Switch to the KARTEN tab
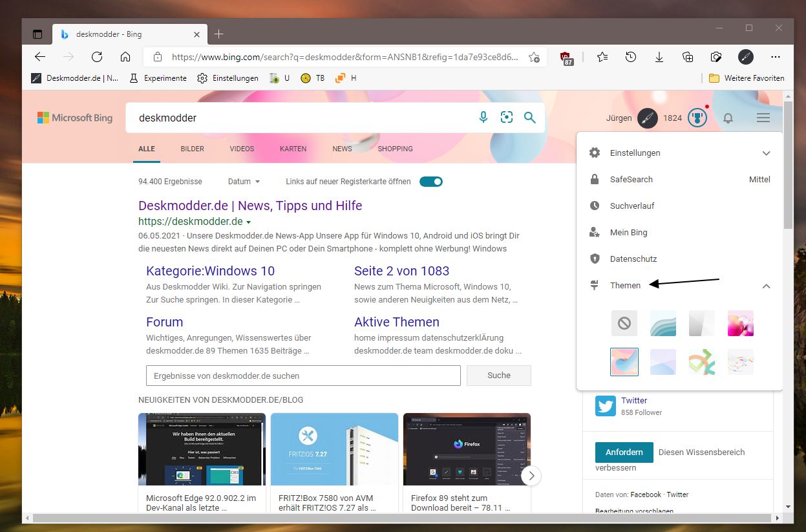Viewport: 806px width, 532px height. click(293, 149)
